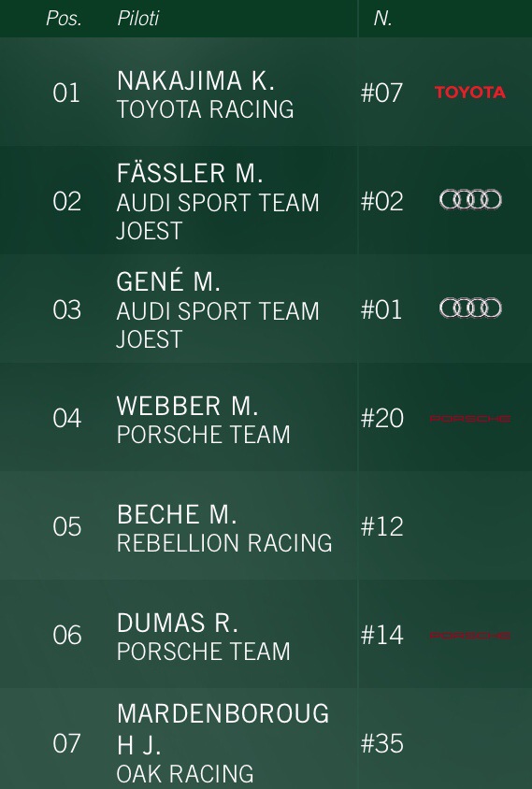The height and width of the screenshot is (789, 532).
Task: Click the Pos. column header
Action: tap(64, 19)
